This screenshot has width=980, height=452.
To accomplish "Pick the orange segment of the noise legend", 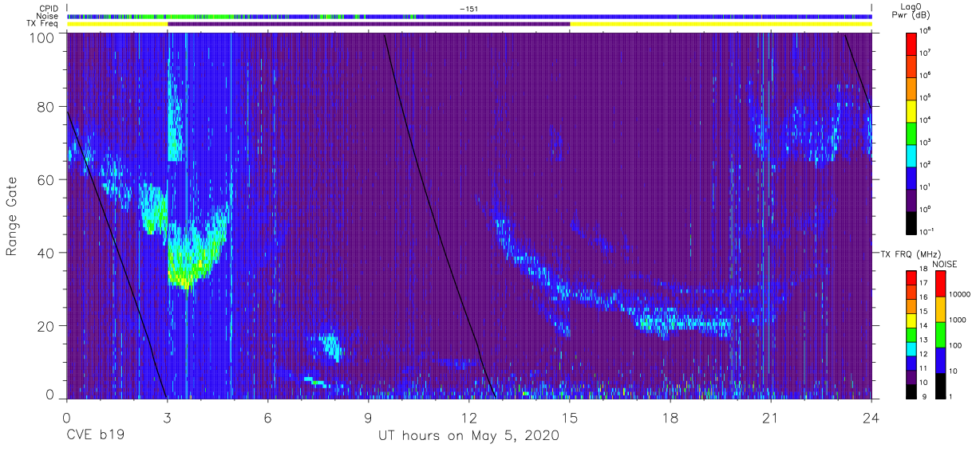I will pos(939,309).
